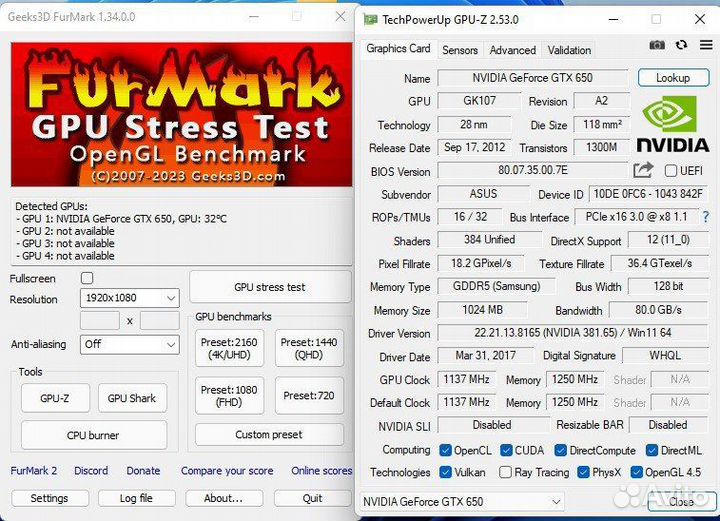Open the Resolution 1920x1080 dropdown

click(129, 298)
